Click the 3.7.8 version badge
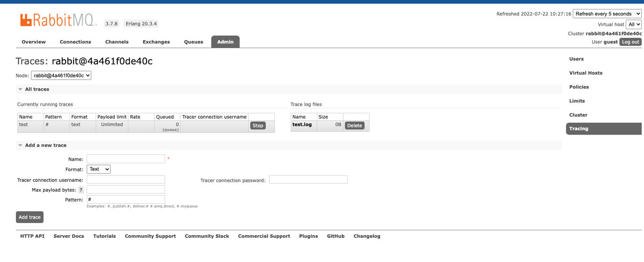This screenshot has width=644, height=262. click(111, 24)
